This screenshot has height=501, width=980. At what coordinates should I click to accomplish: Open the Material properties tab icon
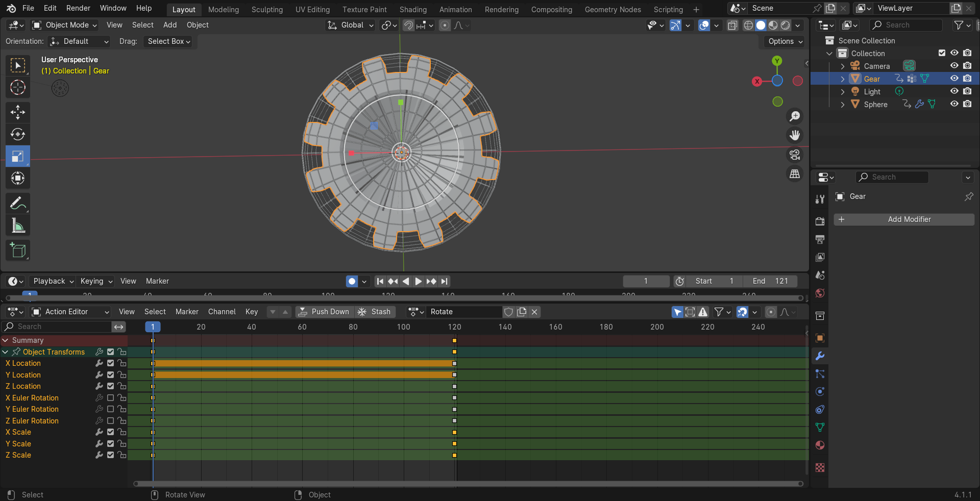pos(820,445)
